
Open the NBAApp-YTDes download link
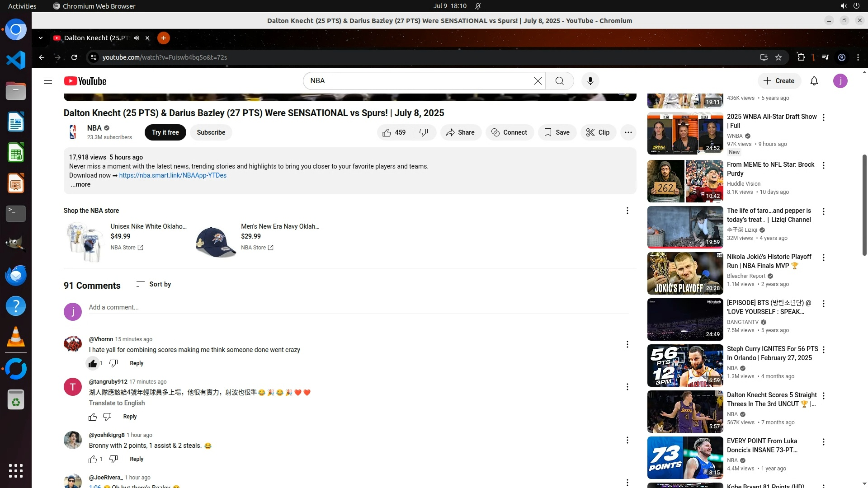[x=173, y=175]
